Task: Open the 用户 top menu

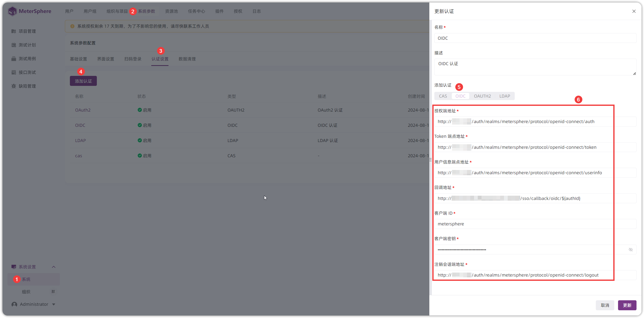Action: point(69,11)
